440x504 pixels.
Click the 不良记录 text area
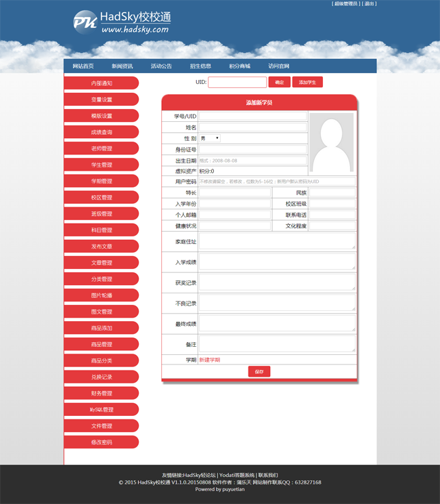[x=278, y=303]
